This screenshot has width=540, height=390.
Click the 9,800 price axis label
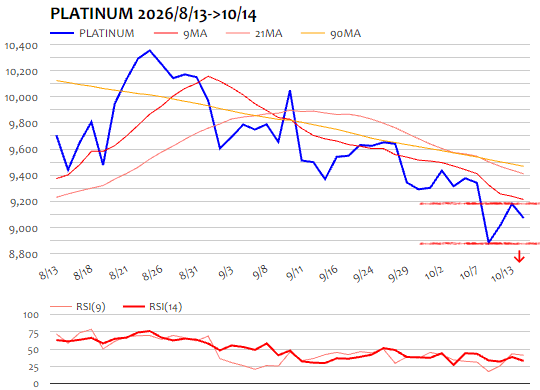pos(23,124)
